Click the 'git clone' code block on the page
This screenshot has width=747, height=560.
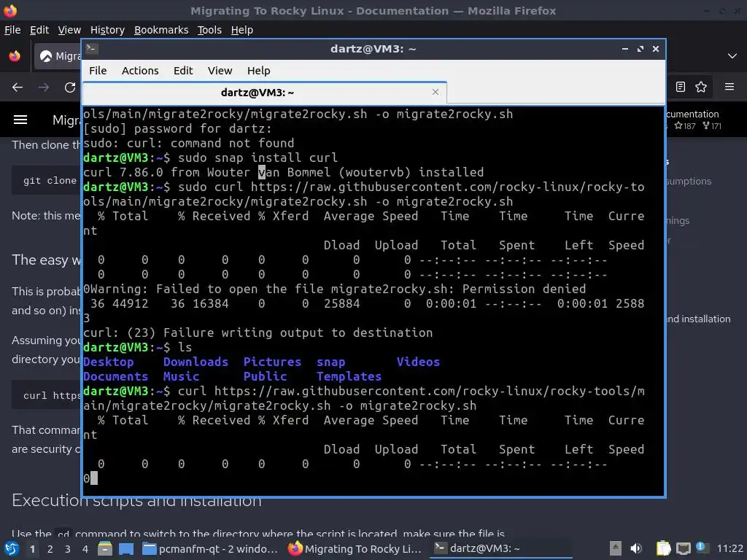46,181
